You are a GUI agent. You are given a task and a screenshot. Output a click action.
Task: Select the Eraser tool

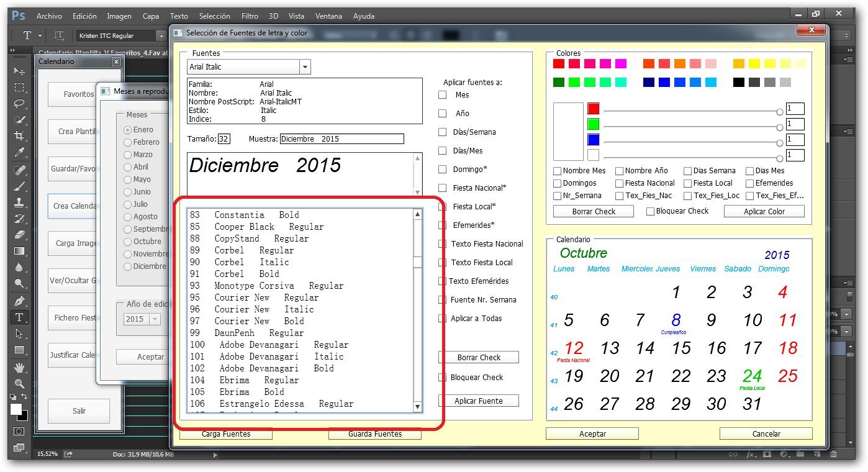click(x=19, y=235)
